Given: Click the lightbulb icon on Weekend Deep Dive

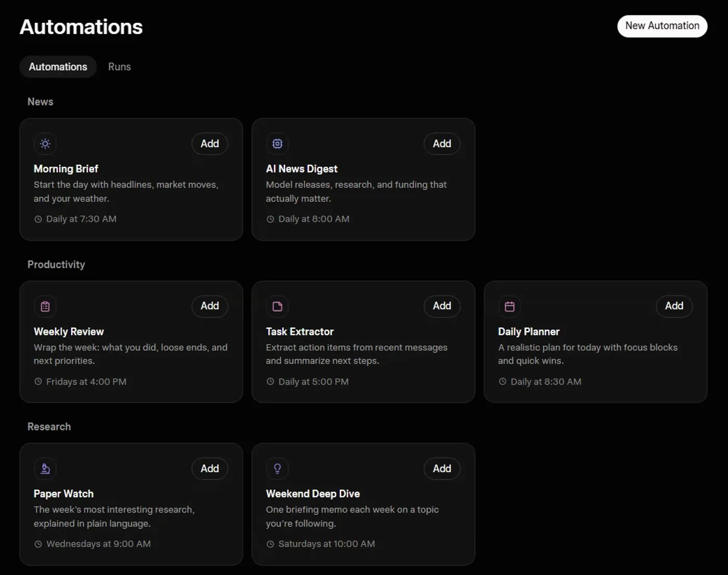Looking at the screenshot, I should coord(278,469).
